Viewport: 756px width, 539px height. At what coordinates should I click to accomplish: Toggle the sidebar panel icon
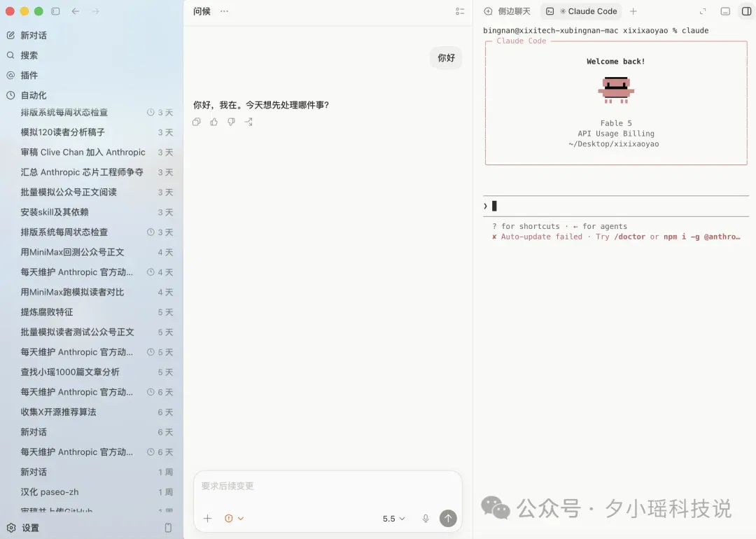pos(55,11)
